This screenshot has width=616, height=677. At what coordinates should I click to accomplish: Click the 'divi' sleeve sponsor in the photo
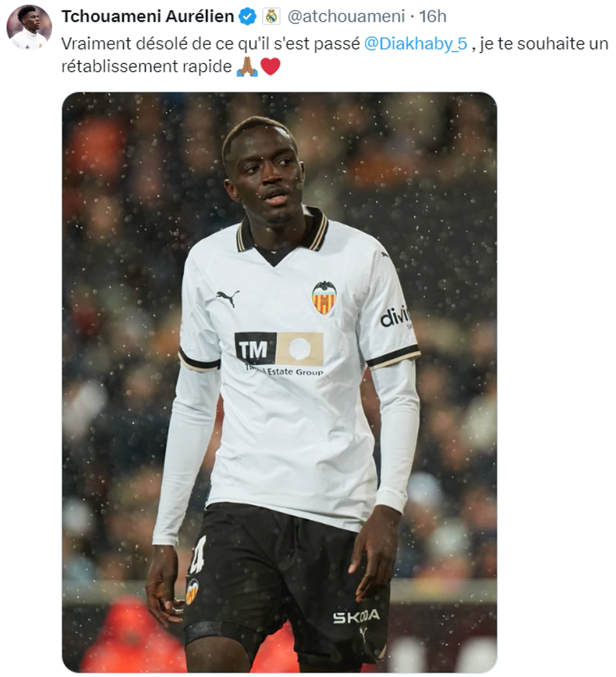(x=396, y=316)
